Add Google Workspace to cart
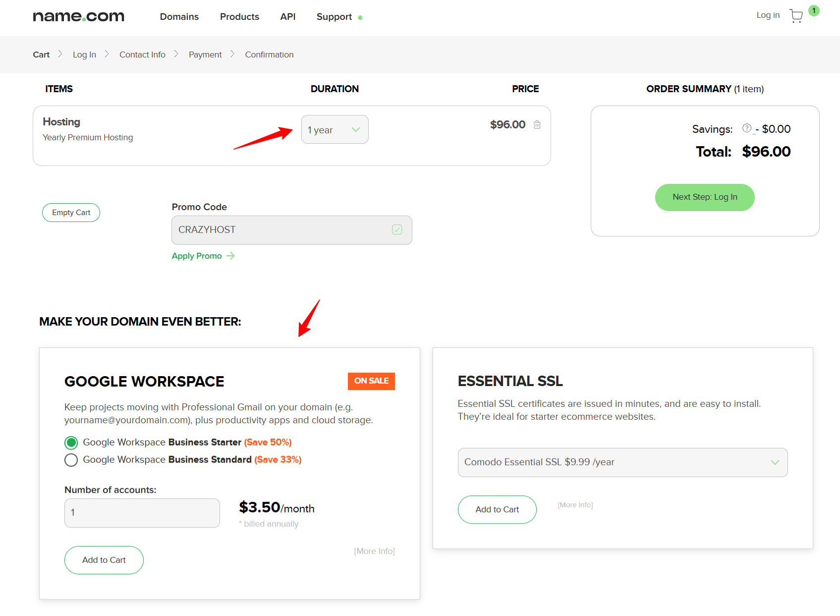 click(104, 560)
